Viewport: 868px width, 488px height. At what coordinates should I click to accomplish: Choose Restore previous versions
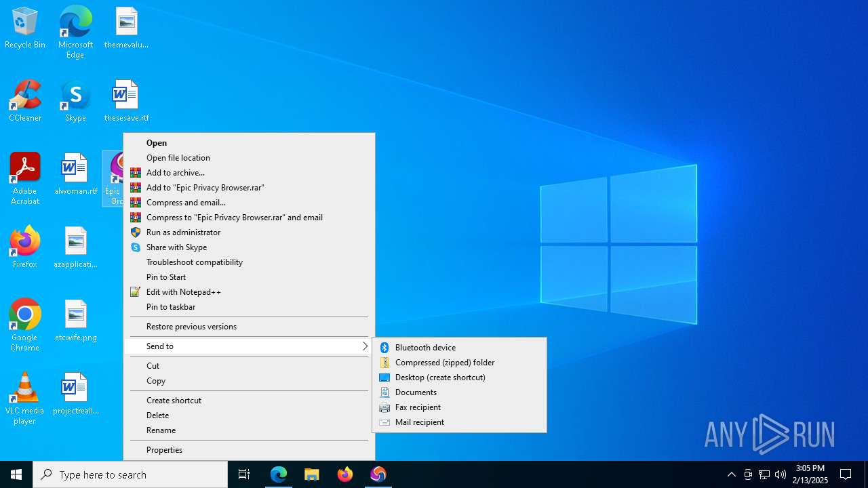(249, 327)
